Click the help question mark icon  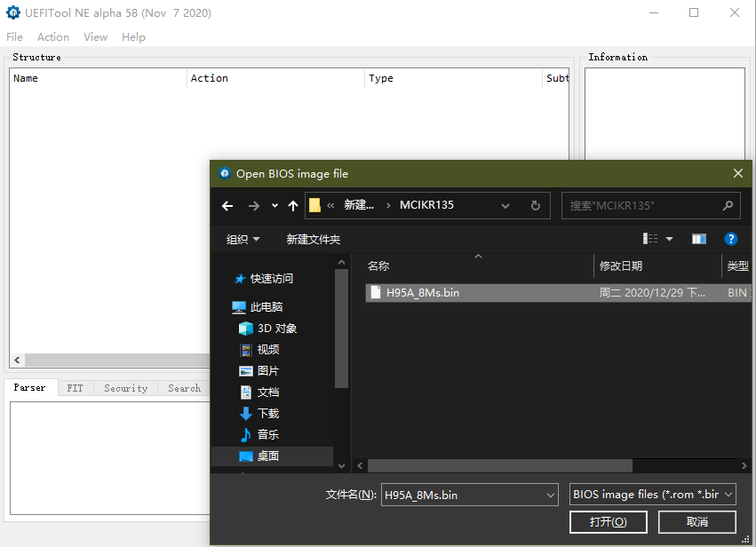click(x=730, y=239)
